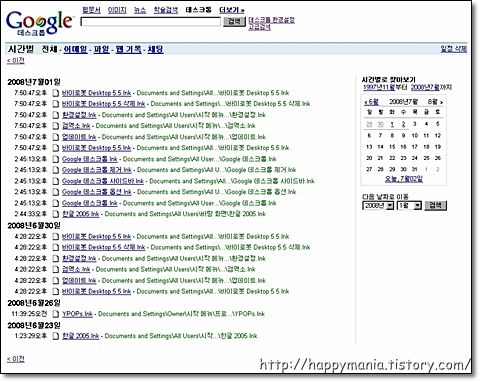Open the 환경설정.lnk link at 7:50:47

[79, 115]
